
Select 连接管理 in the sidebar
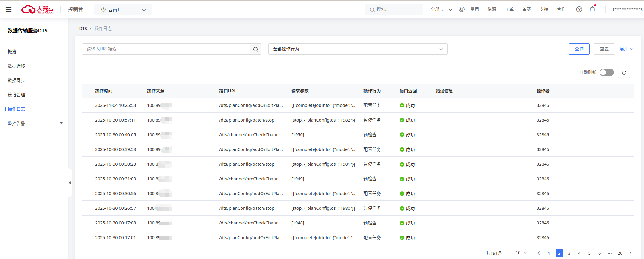pyautogui.click(x=17, y=95)
